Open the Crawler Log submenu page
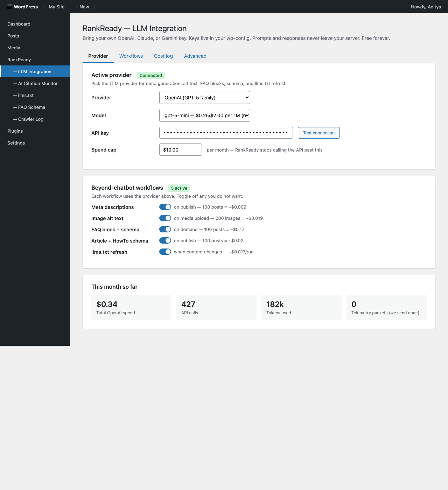This screenshot has width=448, height=490. pos(35,119)
